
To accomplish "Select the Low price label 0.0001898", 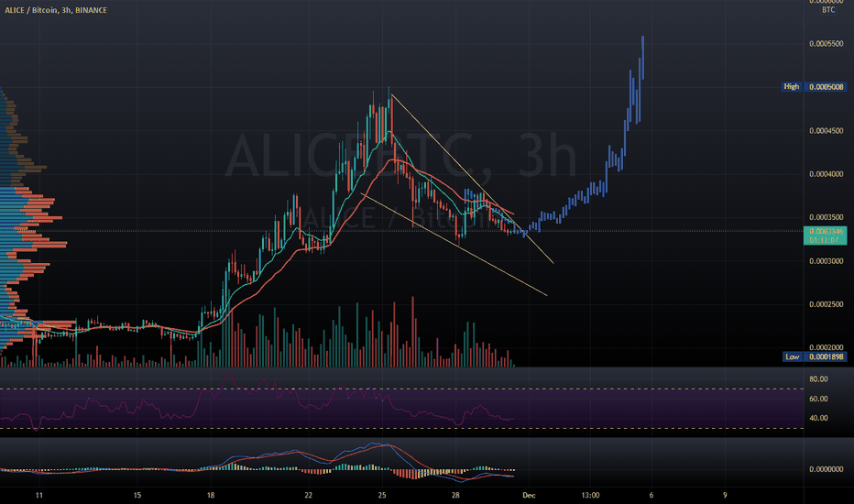I will (x=826, y=356).
